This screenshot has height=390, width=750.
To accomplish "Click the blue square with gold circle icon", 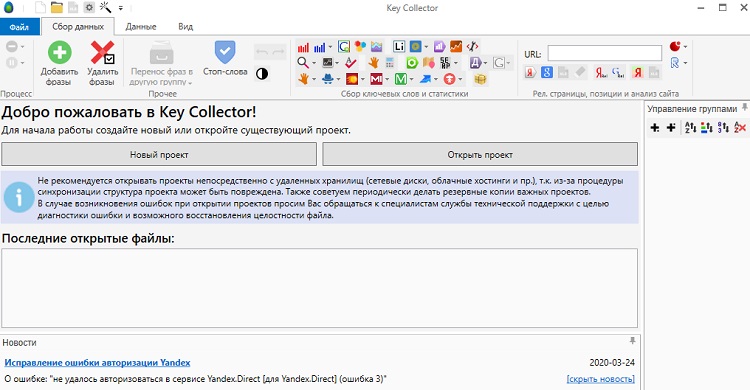I will pos(415,46).
